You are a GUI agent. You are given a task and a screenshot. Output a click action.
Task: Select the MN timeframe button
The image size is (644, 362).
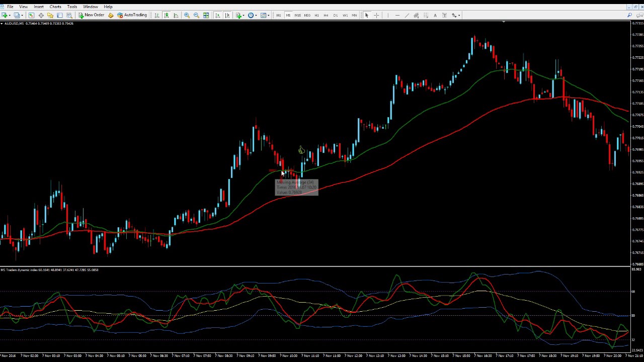point(354,15)
